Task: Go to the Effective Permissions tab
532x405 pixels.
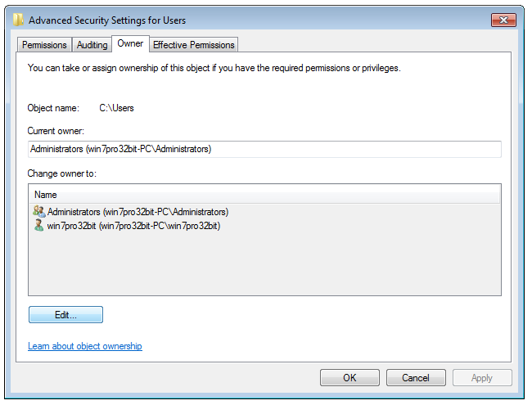Action: (x=194, y=45)
